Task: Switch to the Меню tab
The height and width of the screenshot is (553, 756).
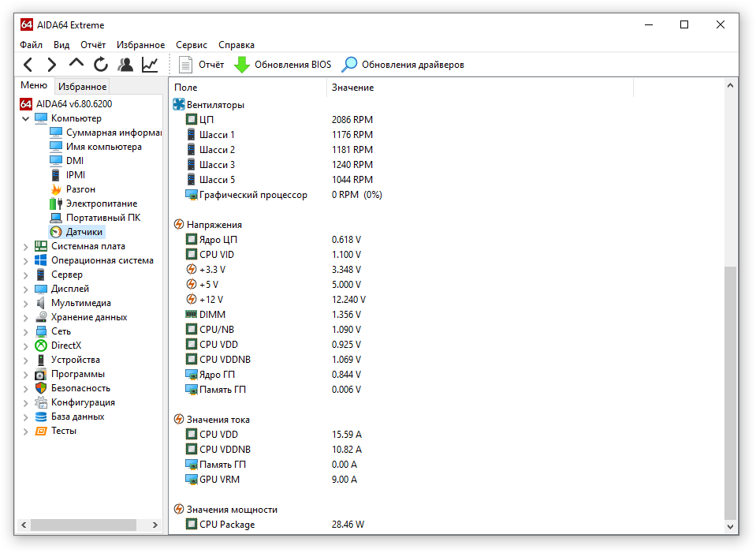Action: click(x=34, y=85)
